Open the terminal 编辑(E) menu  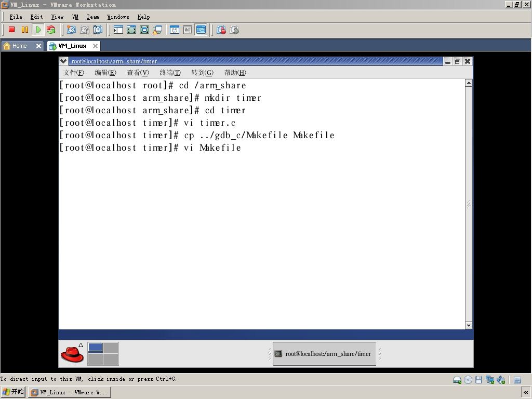105,73
